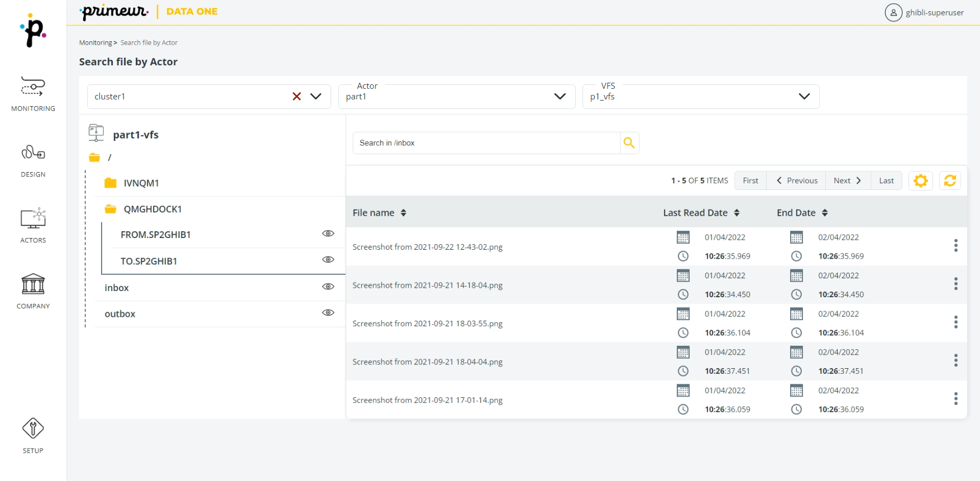Open the VFS dropdown
Image resolution: width=980 pixels, height=481 pixels.
click(x=701, y=97)
